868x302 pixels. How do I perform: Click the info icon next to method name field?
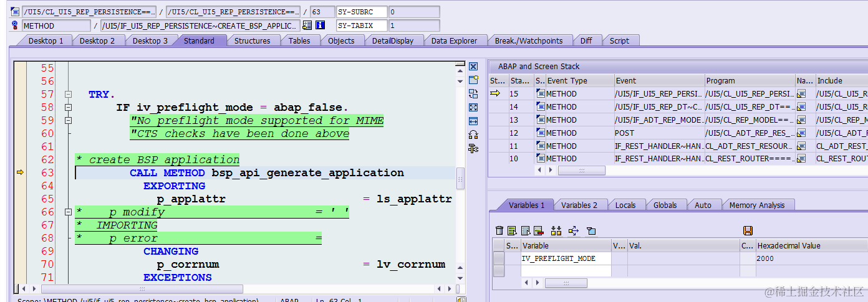(x=321, y=26)
